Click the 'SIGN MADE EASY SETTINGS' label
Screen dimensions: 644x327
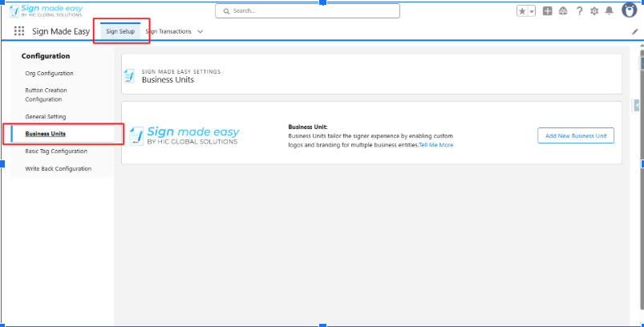click(181, 72)
